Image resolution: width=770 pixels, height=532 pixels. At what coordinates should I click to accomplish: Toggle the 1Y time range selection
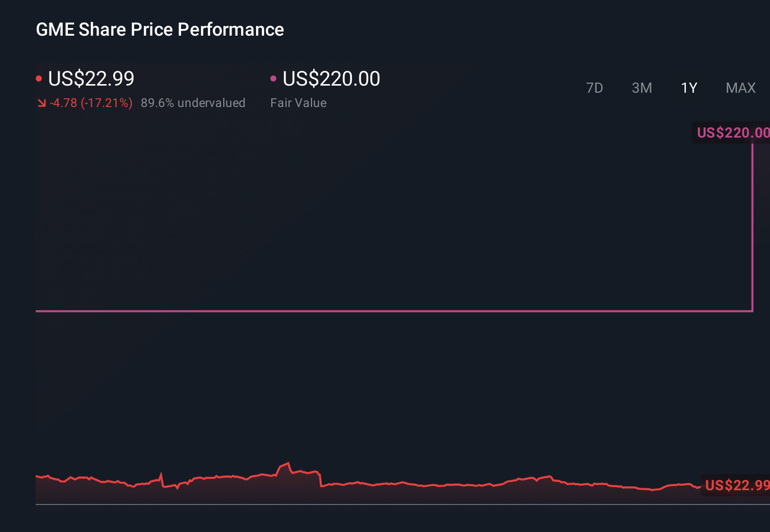(688, 88)
